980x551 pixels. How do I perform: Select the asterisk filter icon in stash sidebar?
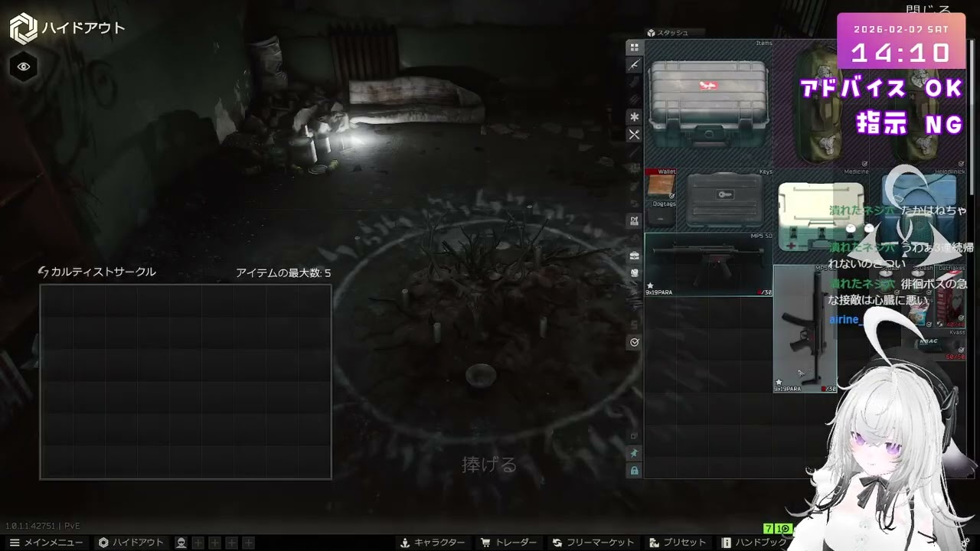point(634,117)
